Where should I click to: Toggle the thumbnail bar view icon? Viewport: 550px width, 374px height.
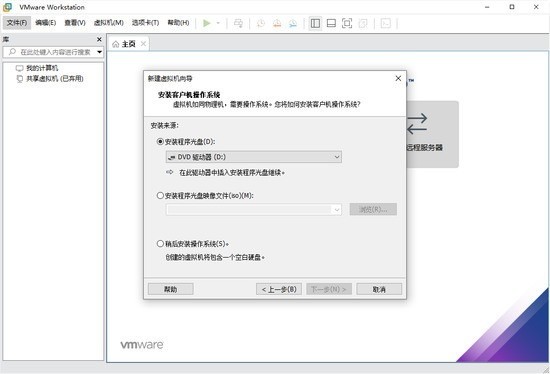tap(331, 23)
